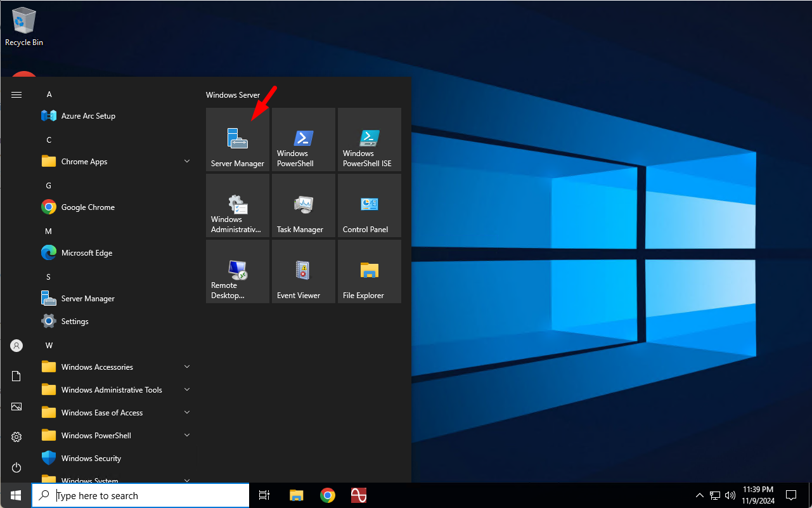Image resolution: width=812 pixels, height=508 pixels.
Task: Expand the Windows System folder
Action: [117, 477]
